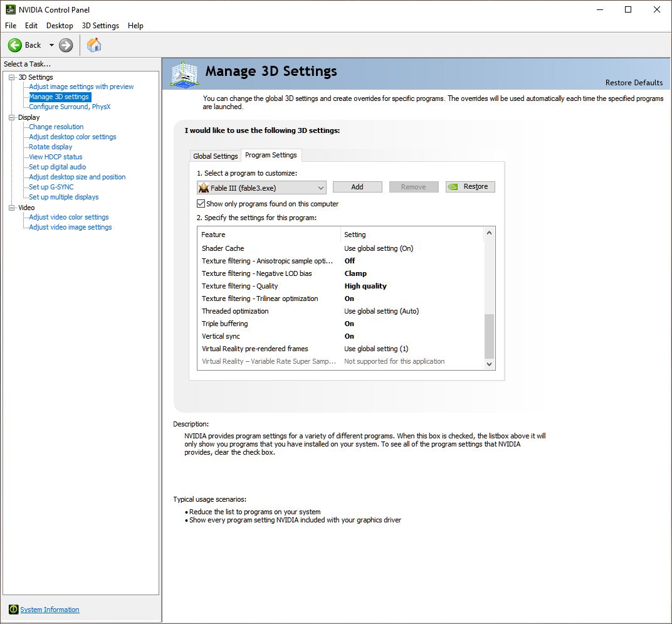
Task: Open Change resolution task
Action: coord(56,127)
